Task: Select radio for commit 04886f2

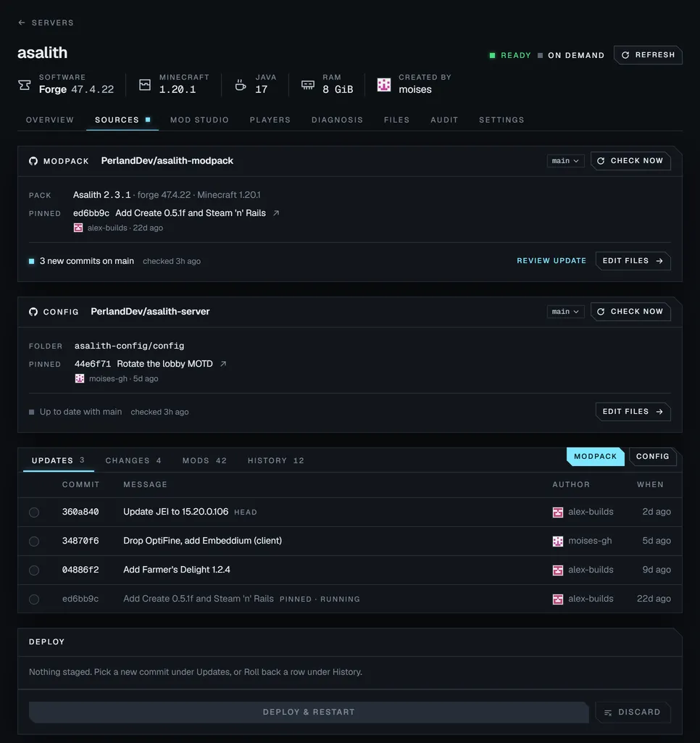Action: 34,570
